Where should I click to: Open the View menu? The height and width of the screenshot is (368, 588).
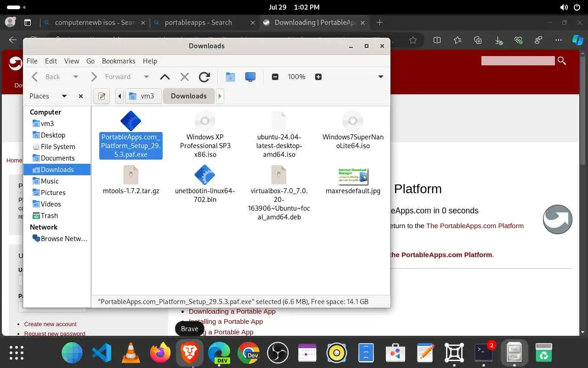(72, 61)
